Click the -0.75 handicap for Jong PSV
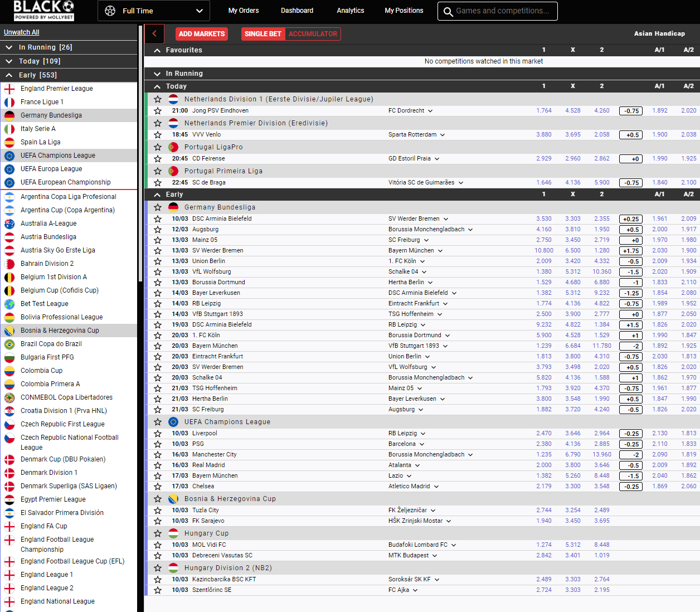The height and width of the screenshot is (612, 700). (x=631, y=111)
